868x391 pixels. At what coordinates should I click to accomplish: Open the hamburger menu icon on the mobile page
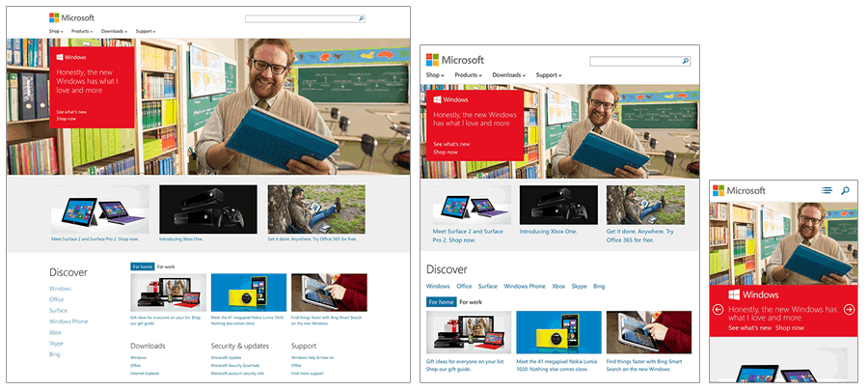click(827, 190)
